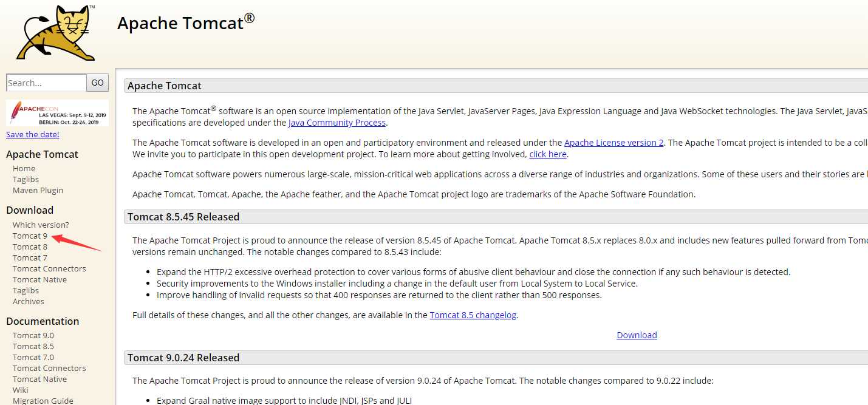Open Tomcat Connectors under Download
This screenshot has height=405, width=868.
[49, 268]
